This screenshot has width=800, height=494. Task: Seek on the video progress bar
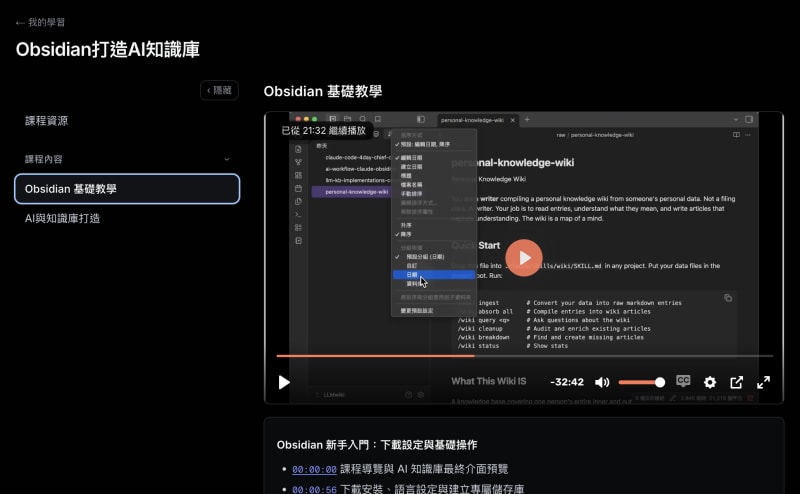524,356
